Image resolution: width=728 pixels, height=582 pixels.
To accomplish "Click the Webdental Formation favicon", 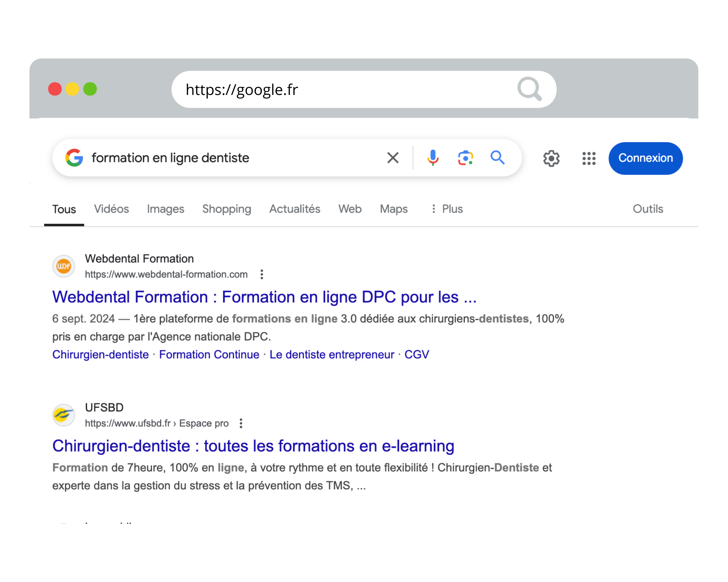I will [x=64, y=266].
